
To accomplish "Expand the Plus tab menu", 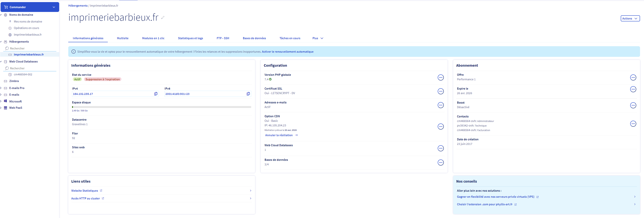I will coord(317,38).
